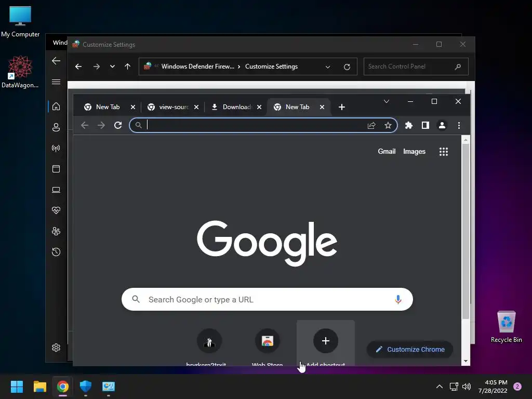
Task: Click Chrome's forward navigation arrow
Action: coord(101,125)
